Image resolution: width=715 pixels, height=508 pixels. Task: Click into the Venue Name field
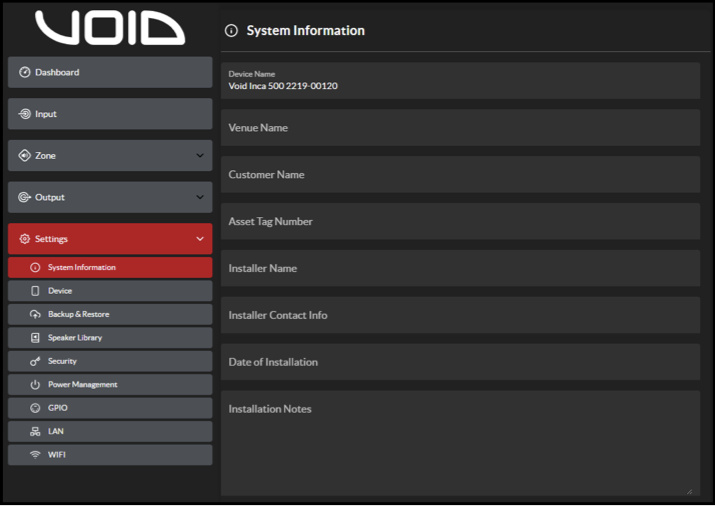pyautogui.click(x=460, y=128)
